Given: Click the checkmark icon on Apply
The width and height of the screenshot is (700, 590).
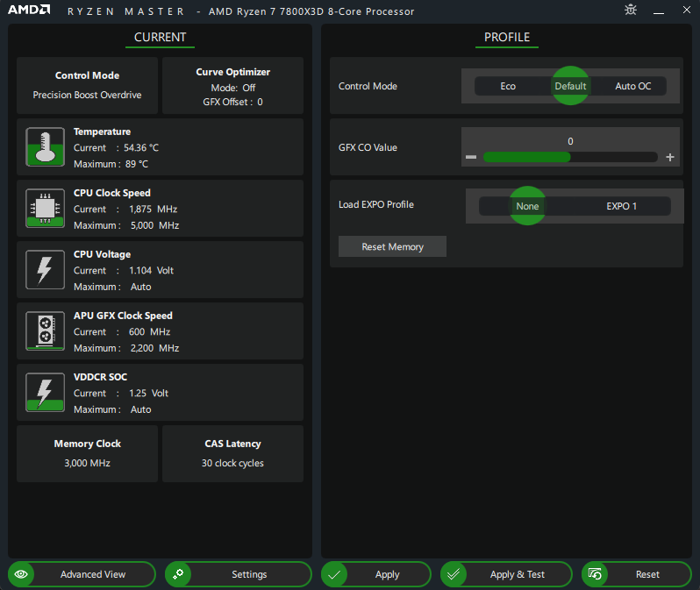Looking at the screenshot, I should (x=334, y=574).
